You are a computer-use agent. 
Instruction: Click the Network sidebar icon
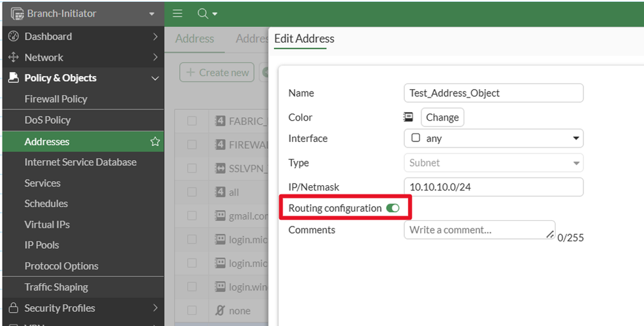click(x=13, y=57)
